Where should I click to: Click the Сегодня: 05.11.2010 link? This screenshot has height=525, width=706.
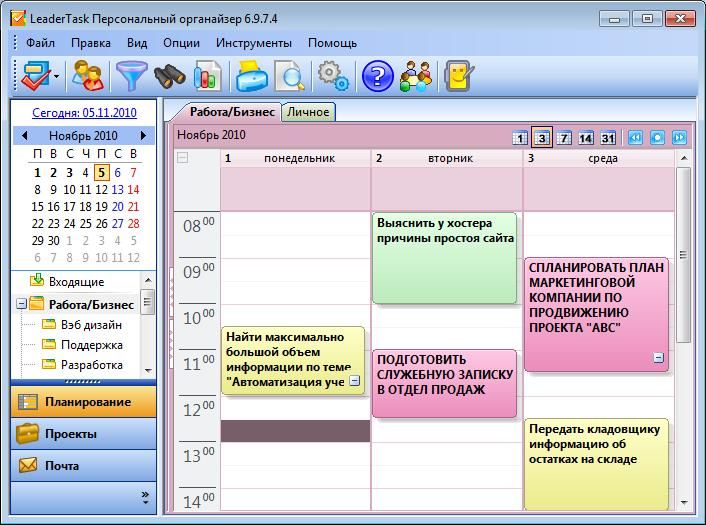[x=84, y=113]
